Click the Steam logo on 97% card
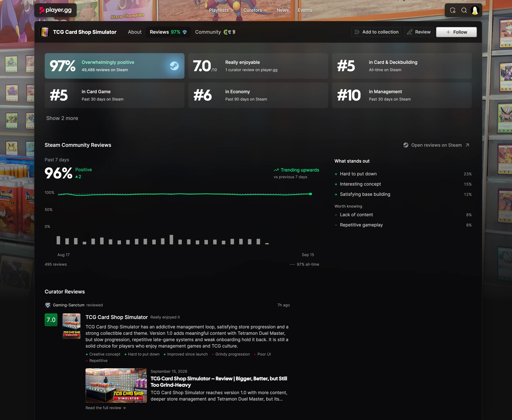512x420 pixels. 174,66
